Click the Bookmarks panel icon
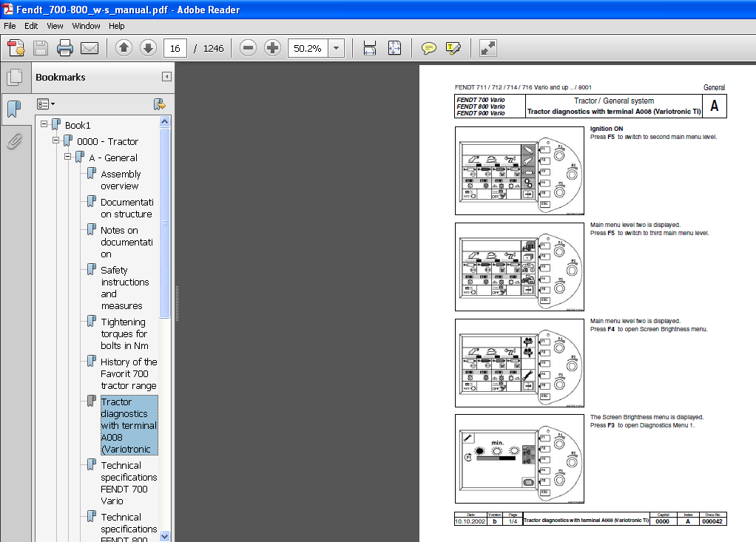Image resolution: width=756 pixels, height=542 pixels. point(15,109)
